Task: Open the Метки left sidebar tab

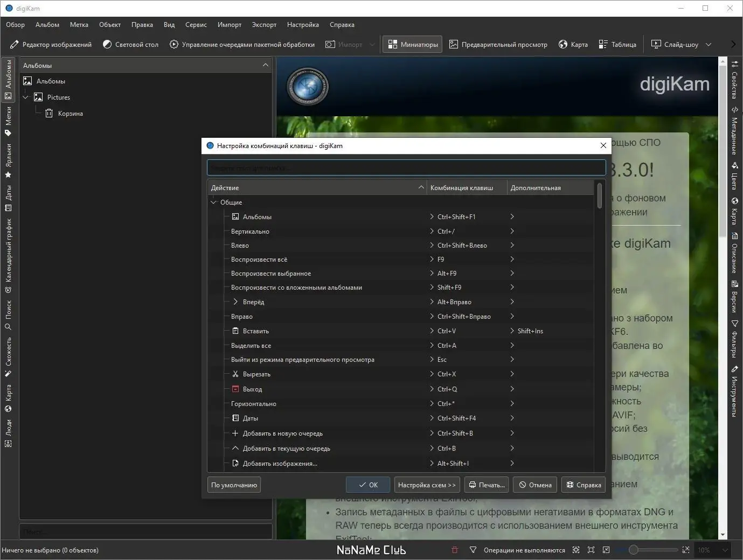Action: (8, 121)
